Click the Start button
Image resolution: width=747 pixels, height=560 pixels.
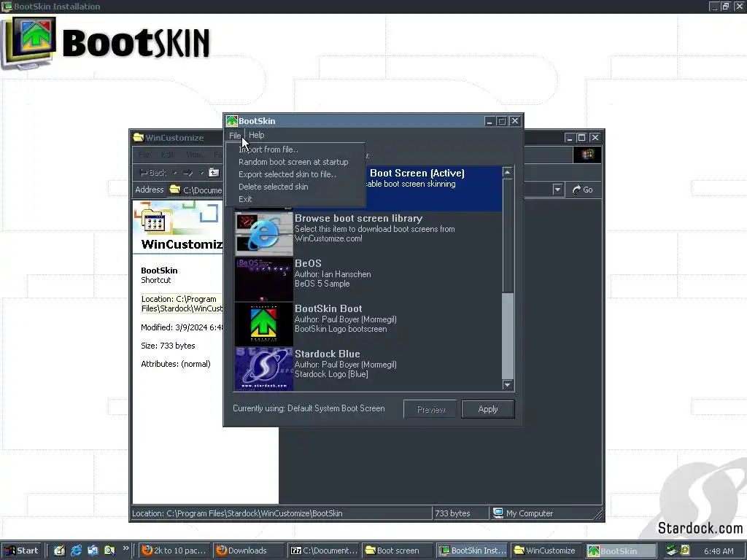[x=21, y=551]
